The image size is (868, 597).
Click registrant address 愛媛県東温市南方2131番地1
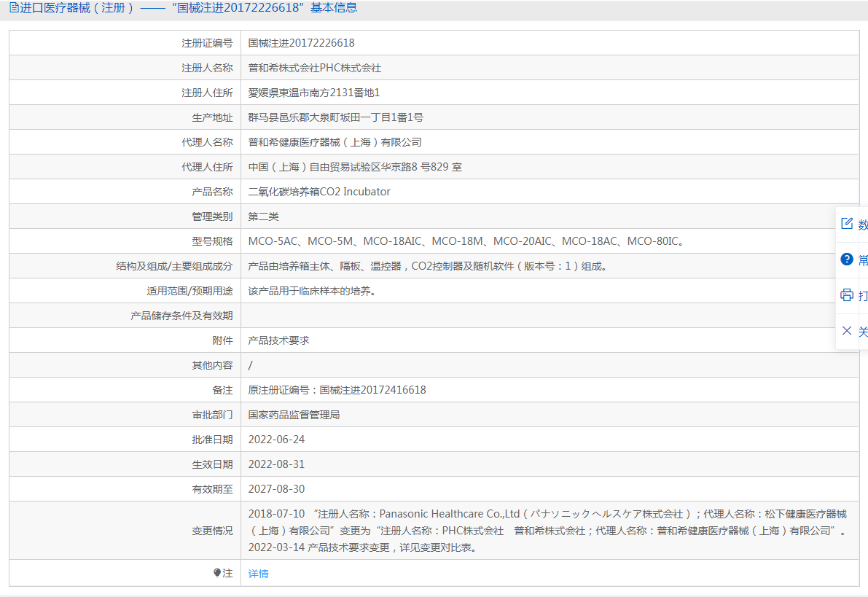314,93
